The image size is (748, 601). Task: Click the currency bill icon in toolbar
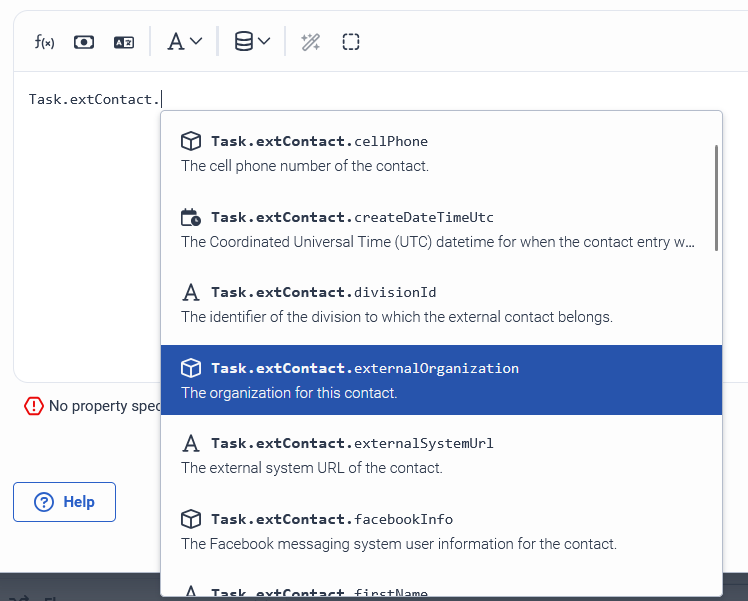click(x=84, y=42)
